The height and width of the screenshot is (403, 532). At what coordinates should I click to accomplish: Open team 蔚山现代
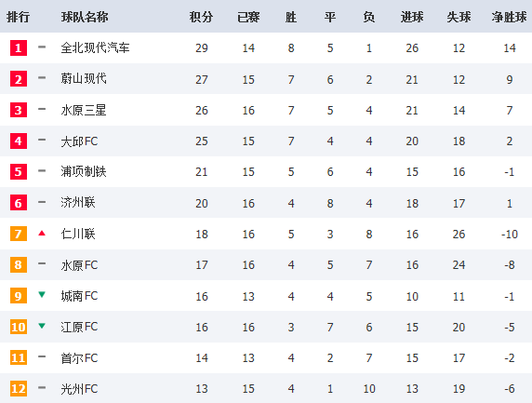pos(84,79)
